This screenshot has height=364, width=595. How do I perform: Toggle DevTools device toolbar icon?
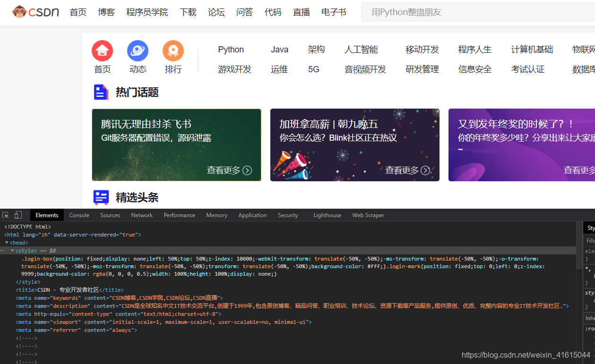pos(18,215)
